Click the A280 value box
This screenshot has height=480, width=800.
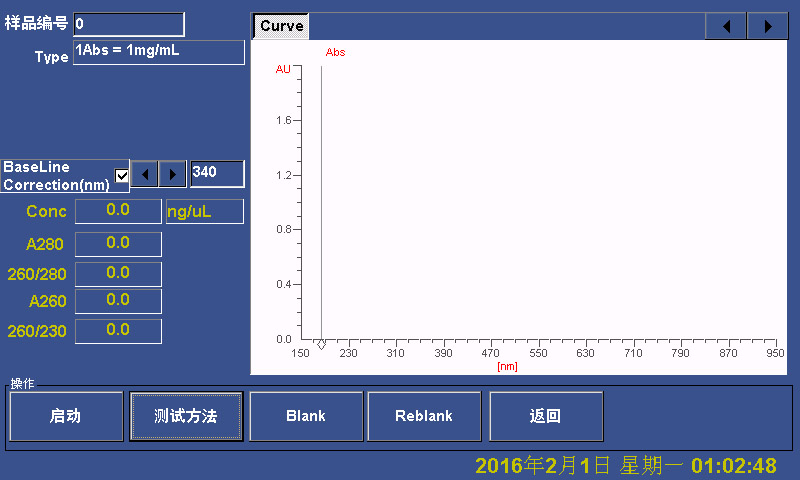[x=118, y=244]
